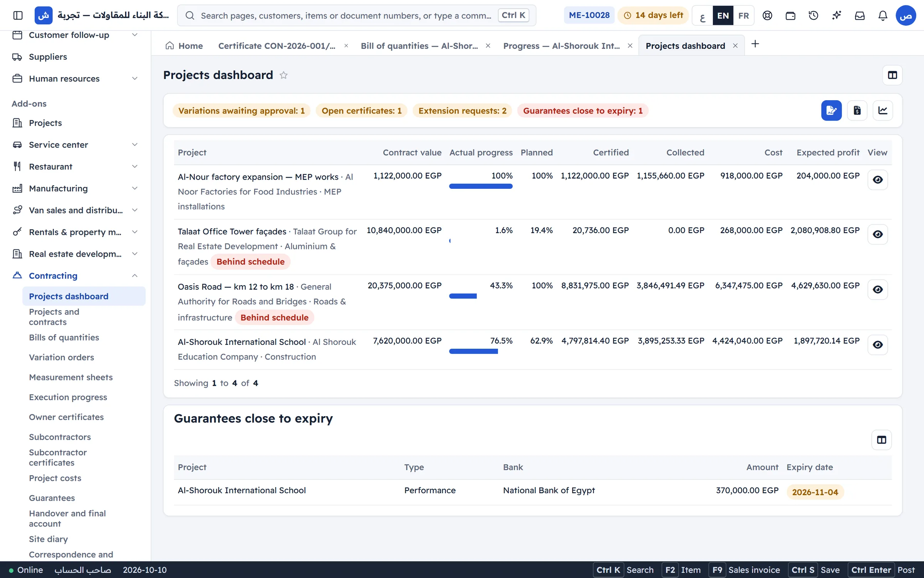This screenshot has width=924, height=578.
Task: Open the invoice dollar document icon
Action: pyautogui.click(x=857, y=111)
